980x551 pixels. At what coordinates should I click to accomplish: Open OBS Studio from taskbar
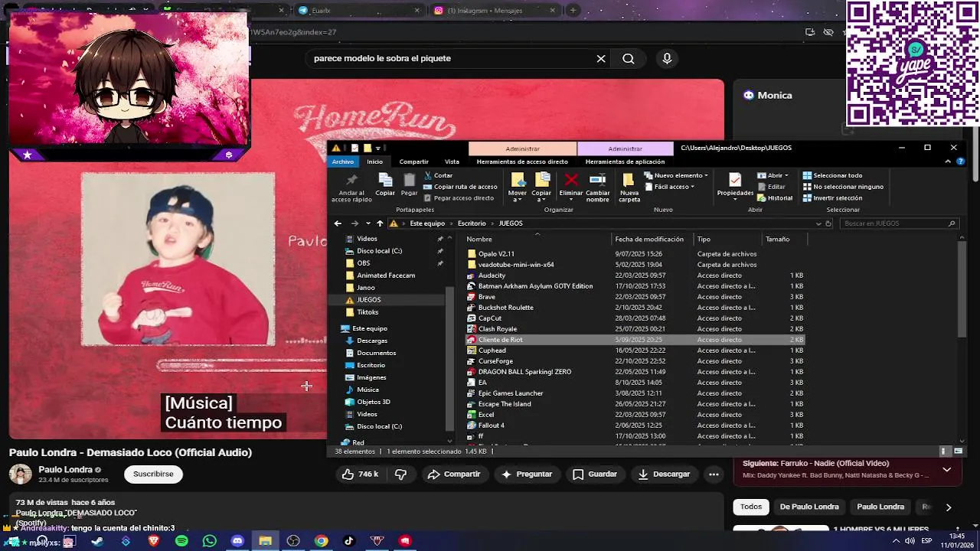click(293, 541)
